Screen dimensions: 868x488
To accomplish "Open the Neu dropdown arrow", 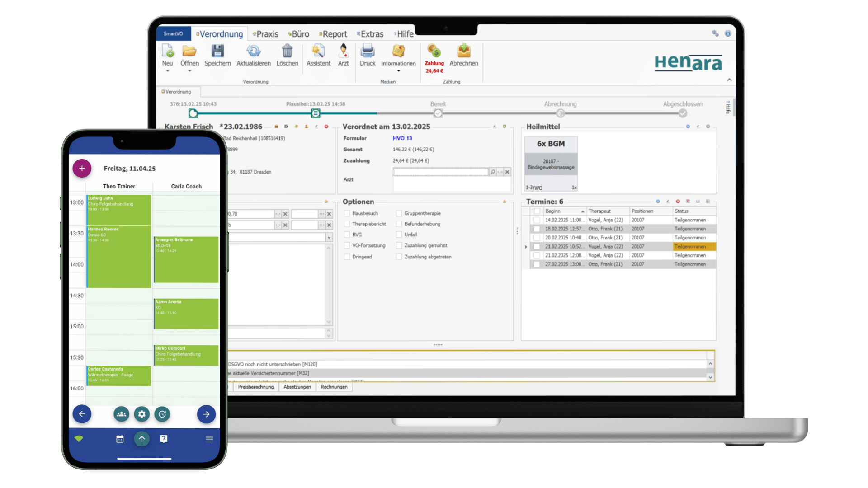I will 167,70.
